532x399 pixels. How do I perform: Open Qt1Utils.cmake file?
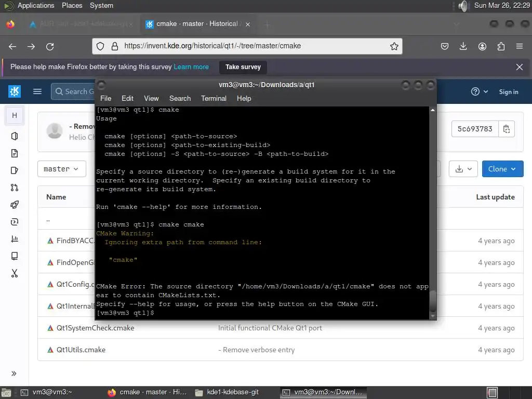[81, 350]
